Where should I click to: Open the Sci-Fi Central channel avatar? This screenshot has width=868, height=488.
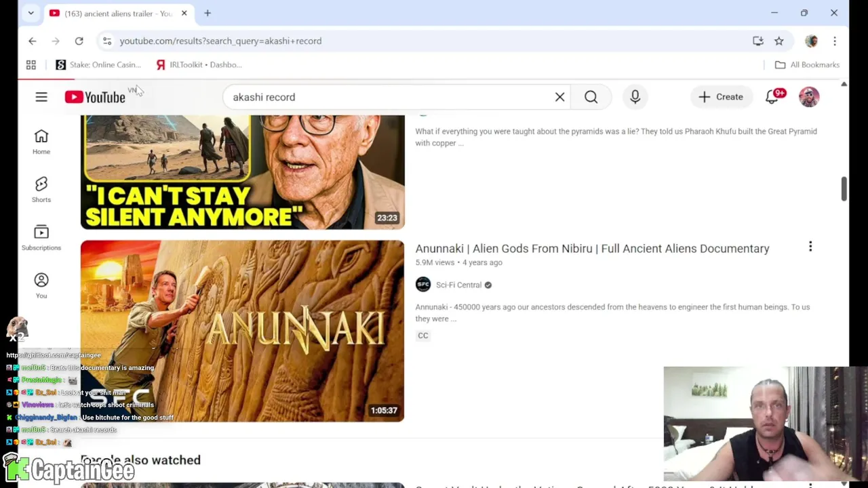[x=423, y=285]
